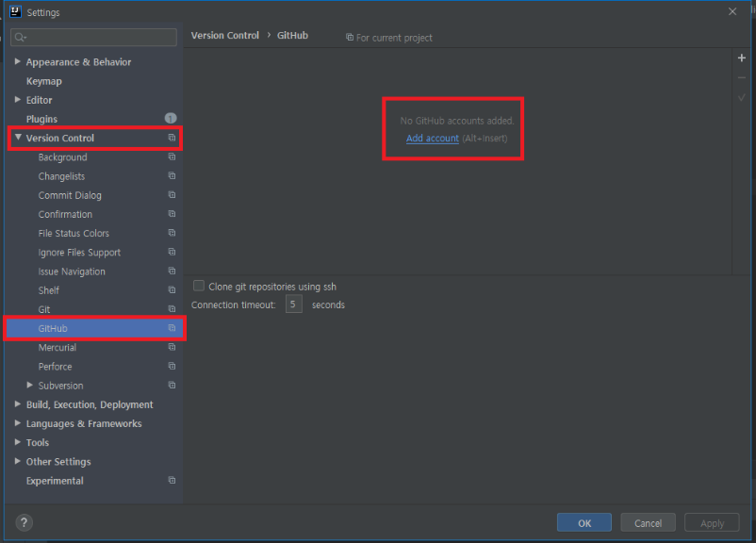Click project-level icon beside Background
The height and width of the screenshot is (543, 756).
tap(172, 156)
